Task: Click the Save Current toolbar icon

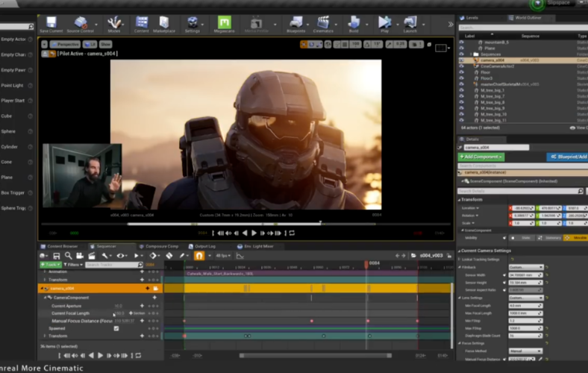Action: tap(51, 23)
